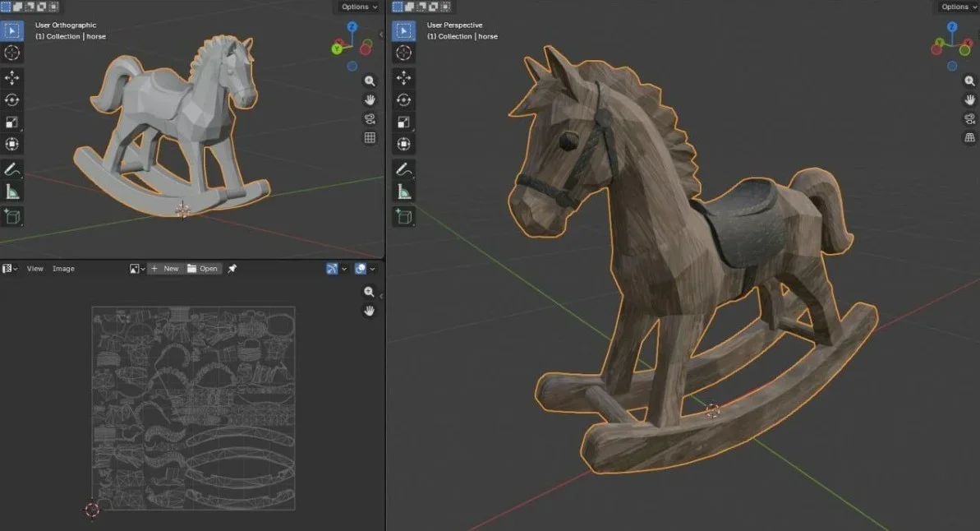Open the Image menu in the image editor
Viewport: 980px width, 531px height.
click(x=63, y=269)
